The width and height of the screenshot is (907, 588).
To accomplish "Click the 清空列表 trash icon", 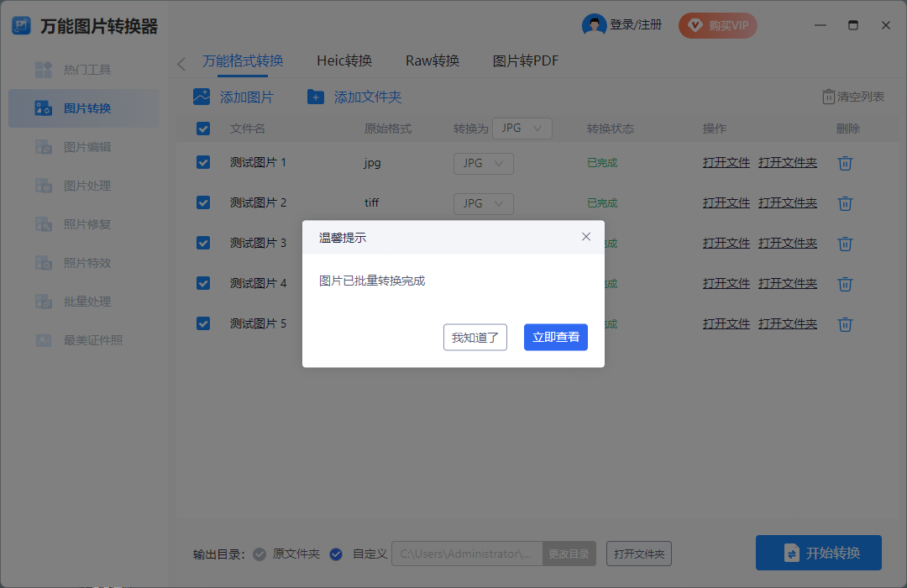I will [x=828, y=97].
